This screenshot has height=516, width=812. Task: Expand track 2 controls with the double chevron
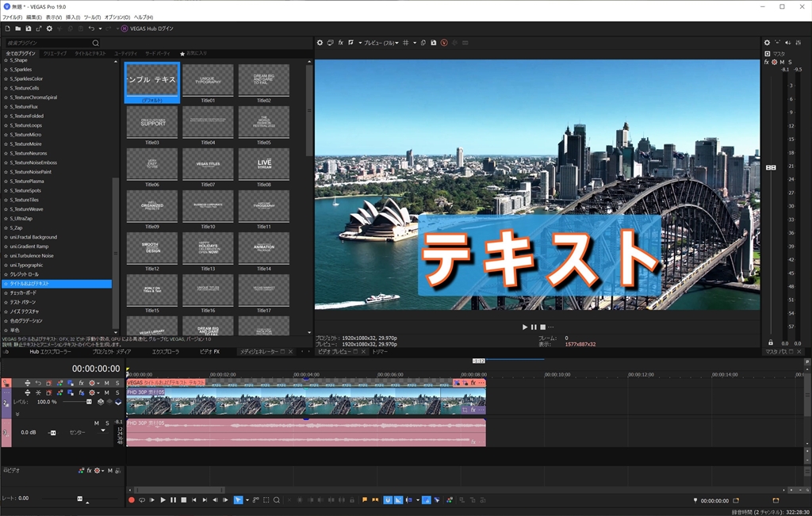[17, 413]
